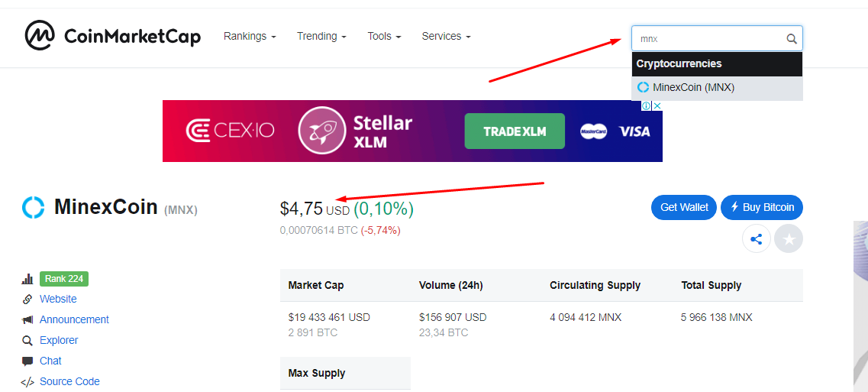Click the TRADE XLM ad button
This screenshot has height=392, width=868.
point(515,131)
